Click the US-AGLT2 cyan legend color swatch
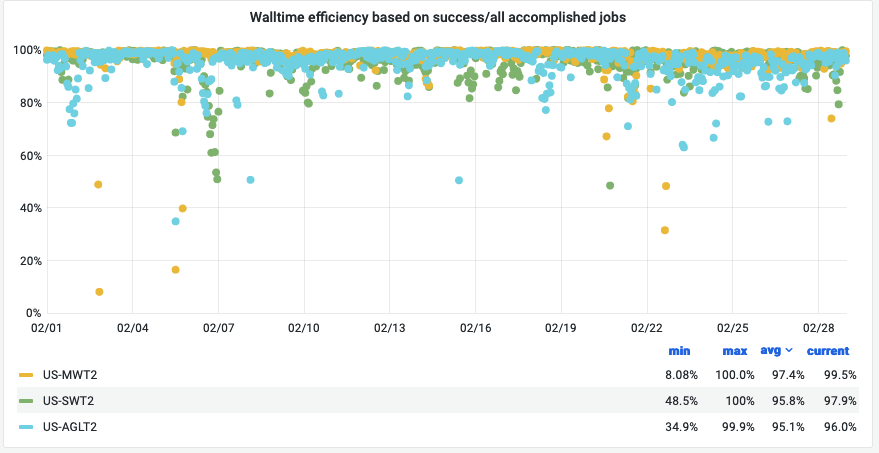 tap(27, 427)
